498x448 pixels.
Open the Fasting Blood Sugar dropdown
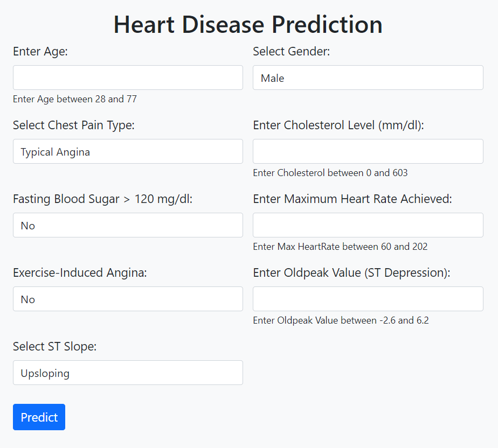pos(128,225)
